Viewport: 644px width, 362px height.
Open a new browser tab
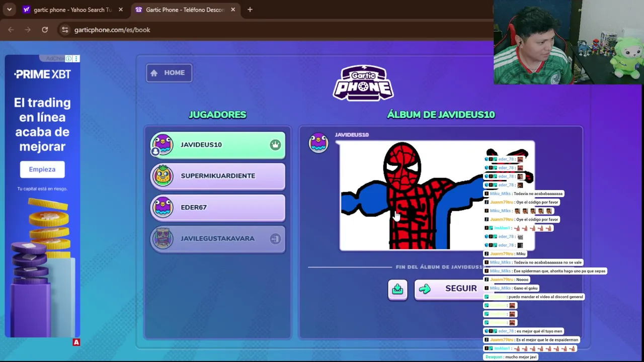pos(250,10)
